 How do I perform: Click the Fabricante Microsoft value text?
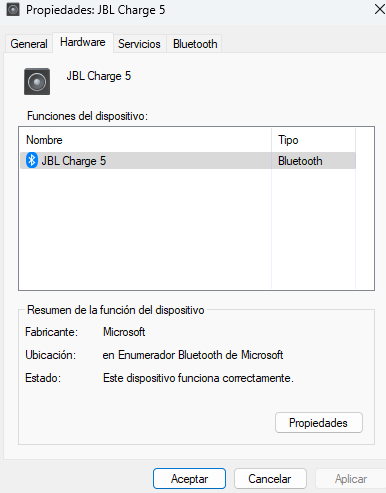click(124, 332)
